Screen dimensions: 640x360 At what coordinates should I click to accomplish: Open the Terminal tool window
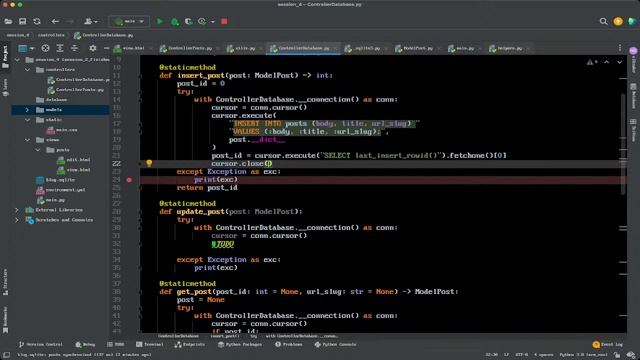pos(150,344)
